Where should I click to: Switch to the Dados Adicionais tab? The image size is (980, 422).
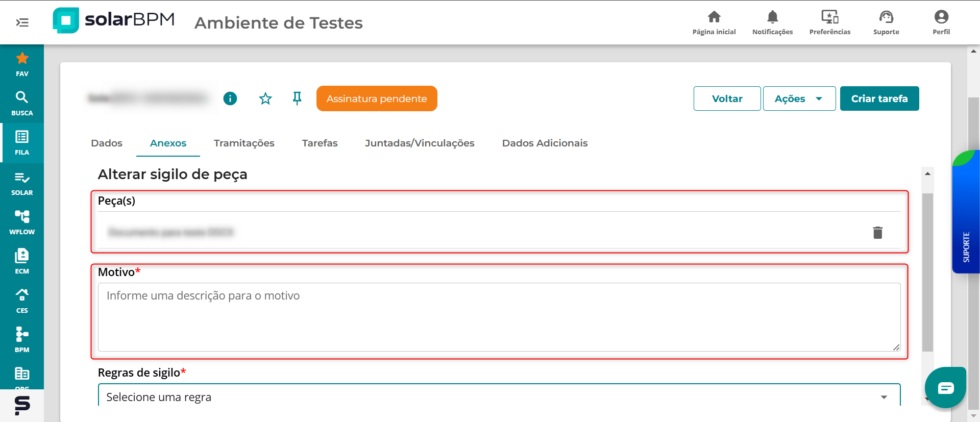[x=545, y=143]
